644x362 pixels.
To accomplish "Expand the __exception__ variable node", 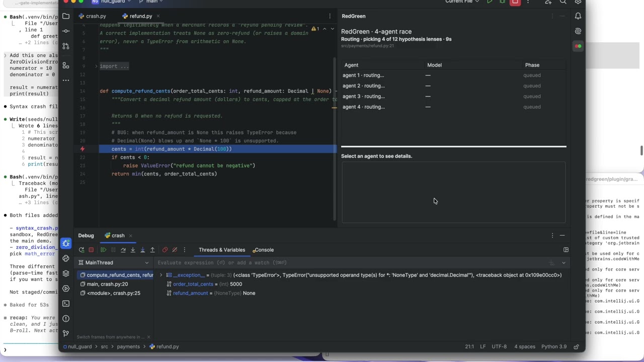I will pos(161,275).
